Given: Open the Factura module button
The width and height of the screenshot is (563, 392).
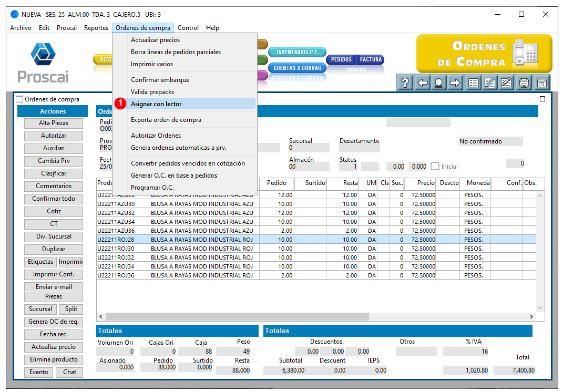Looking at the screenshot, I should (371, 59).
